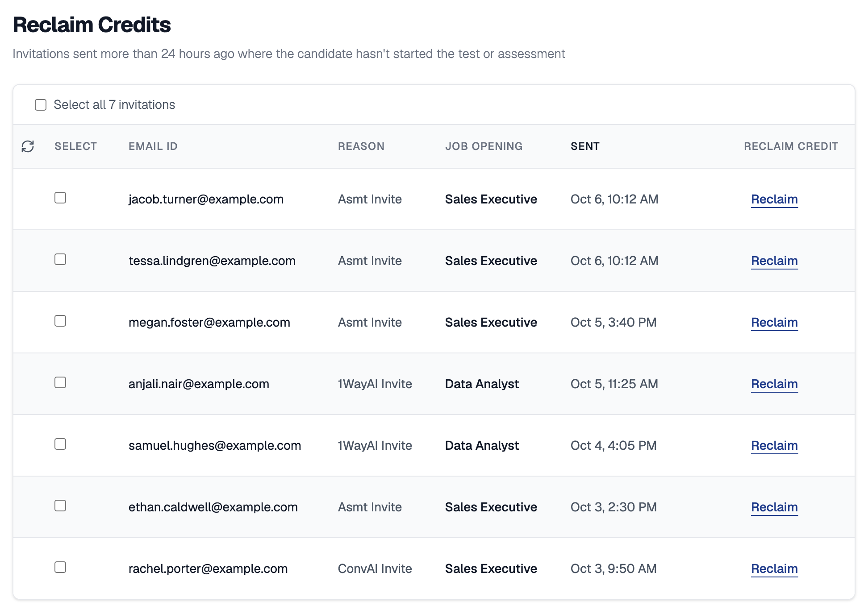Click Asmt Invite in ethan.caldwell row
The height and width of the screenshot is (614, 868).
coord(370,507)
